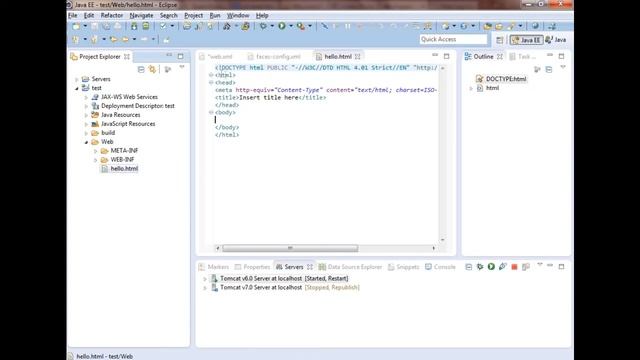Screen dimensions: 640x360
Task: Switch to the Console tab
Action: (x=440, y=267)
